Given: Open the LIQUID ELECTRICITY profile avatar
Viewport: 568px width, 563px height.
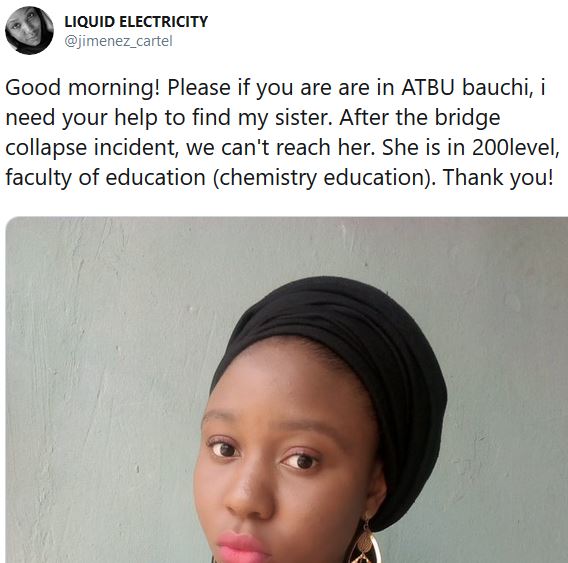Looking at the screenshot, I should (x=29, y=30).
